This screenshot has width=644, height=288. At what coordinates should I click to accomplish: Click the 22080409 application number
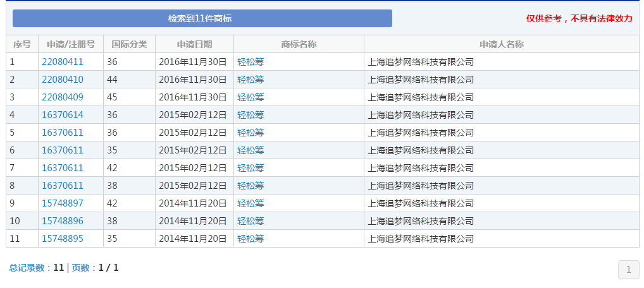point(62,97)
